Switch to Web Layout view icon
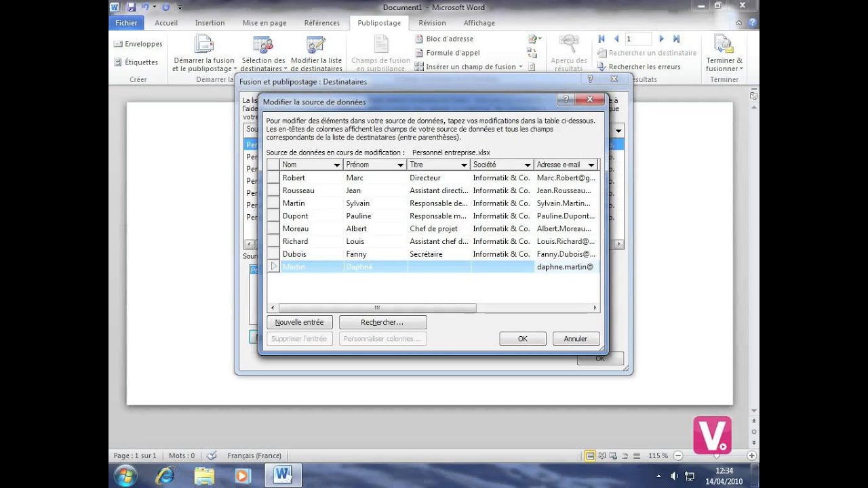Screen dimensions: 868x488 [x=613, y=455]
